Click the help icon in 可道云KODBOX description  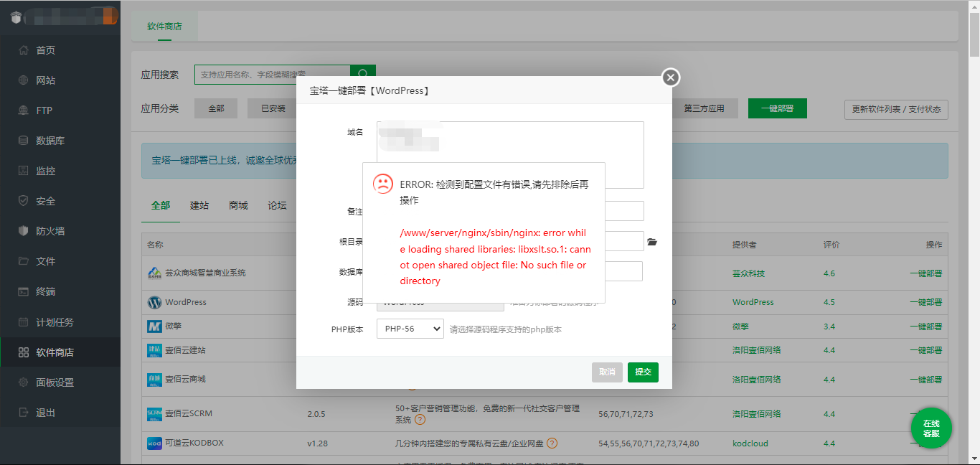pos(552,443)
